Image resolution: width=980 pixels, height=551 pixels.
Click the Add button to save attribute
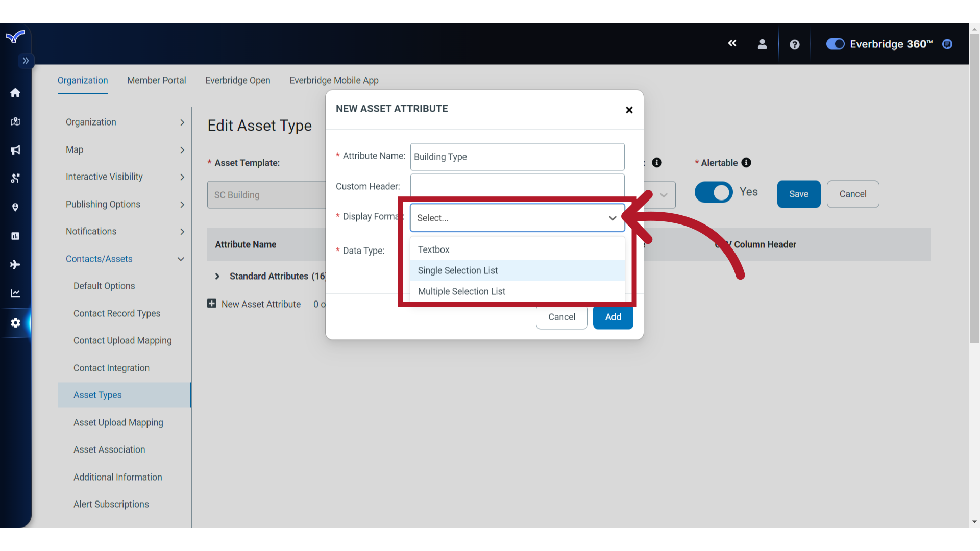pos(613,317)
